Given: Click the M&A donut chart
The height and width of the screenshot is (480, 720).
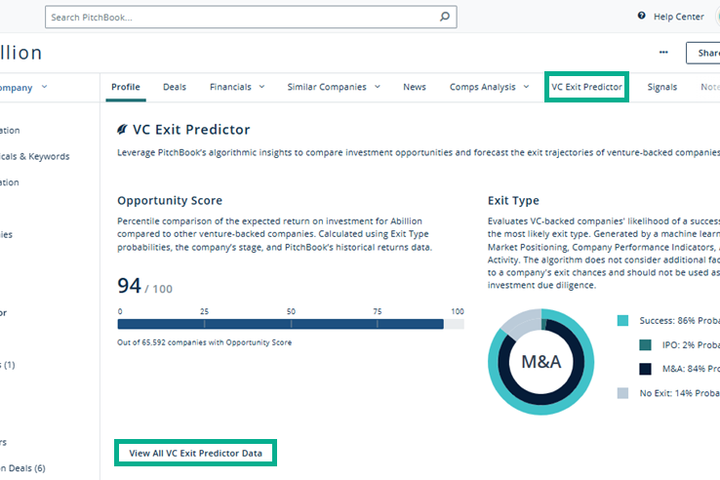Looking at the screenshot, I should (x=541, y=361).
